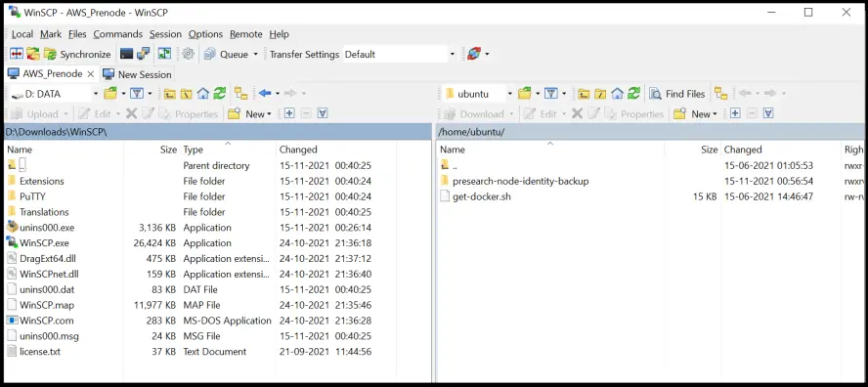Click the Synchronize Browsing icon beside Compare Directories
The height and width of the screenshot is (387, 868).
pyautogui.click(x=33, y=54)
